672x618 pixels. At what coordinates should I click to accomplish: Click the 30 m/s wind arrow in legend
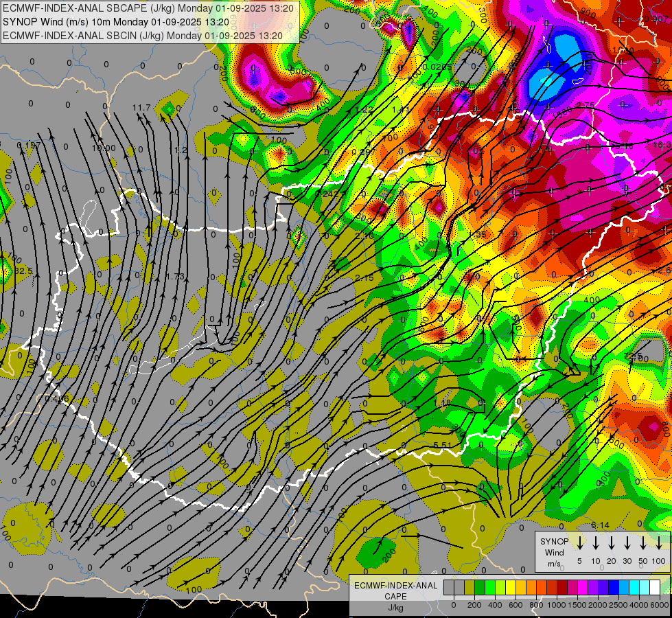point(627,542)
